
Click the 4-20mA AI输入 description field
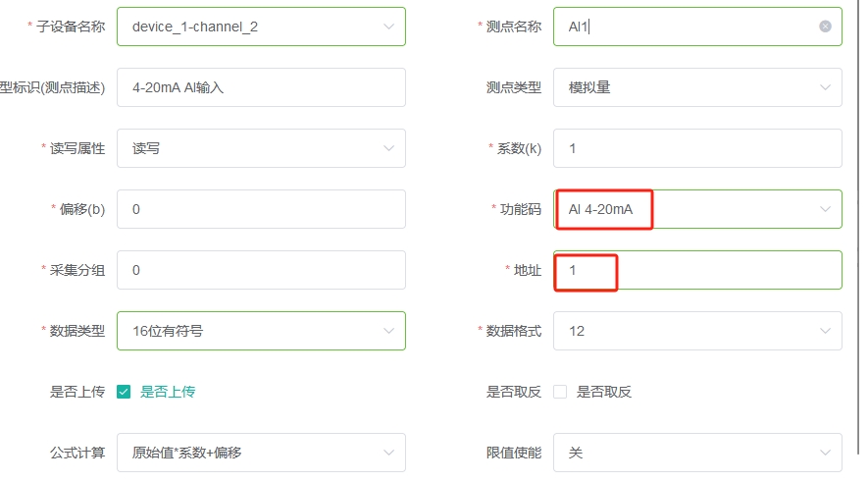pos(261,87)
